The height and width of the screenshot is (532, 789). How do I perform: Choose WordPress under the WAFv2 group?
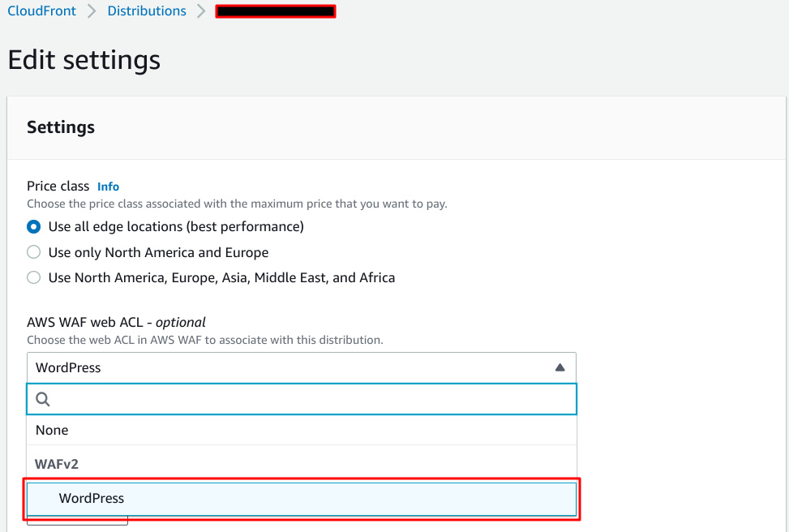[x=302, y=498]
